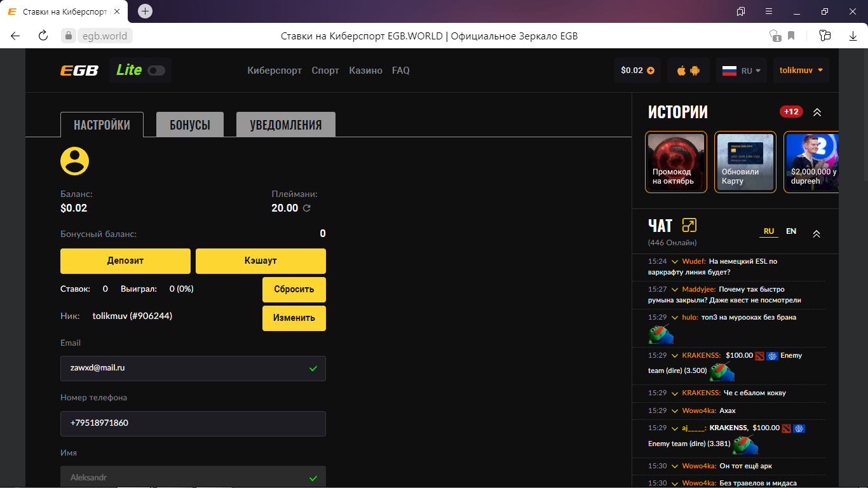Image resolution: width=868 pixels, height=488 pixels.
Task: Click username aj_____ in chat
Action: tap(695, 428)
